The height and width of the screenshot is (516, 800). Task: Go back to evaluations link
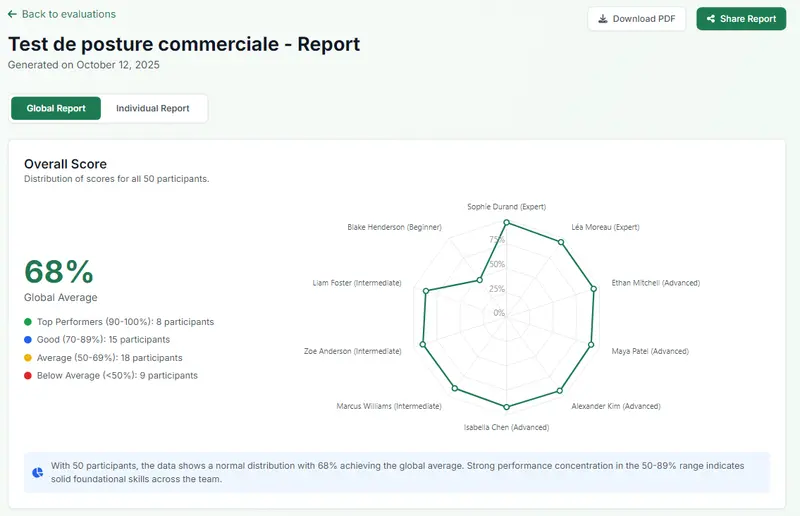[x=68, y=15]
